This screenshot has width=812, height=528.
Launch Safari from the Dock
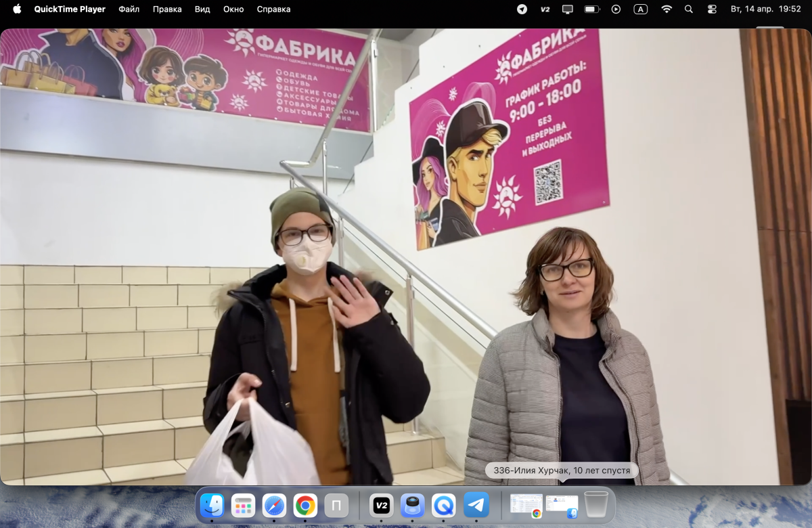click(274, 505)
